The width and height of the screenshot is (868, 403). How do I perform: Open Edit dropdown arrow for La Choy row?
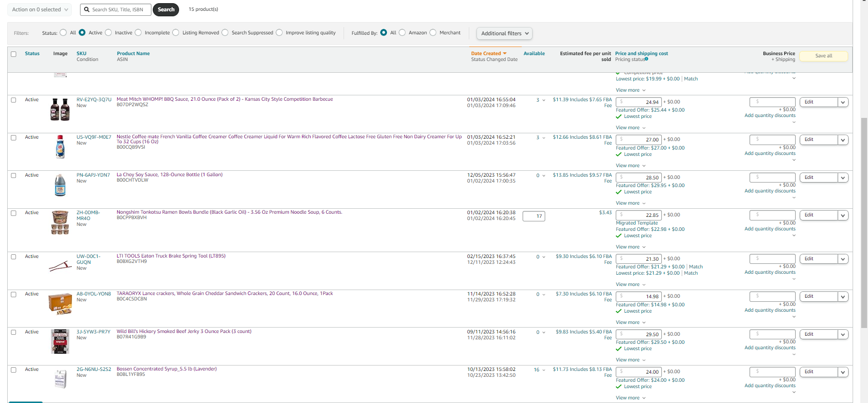pyautogui.click(x=843, y=178)
